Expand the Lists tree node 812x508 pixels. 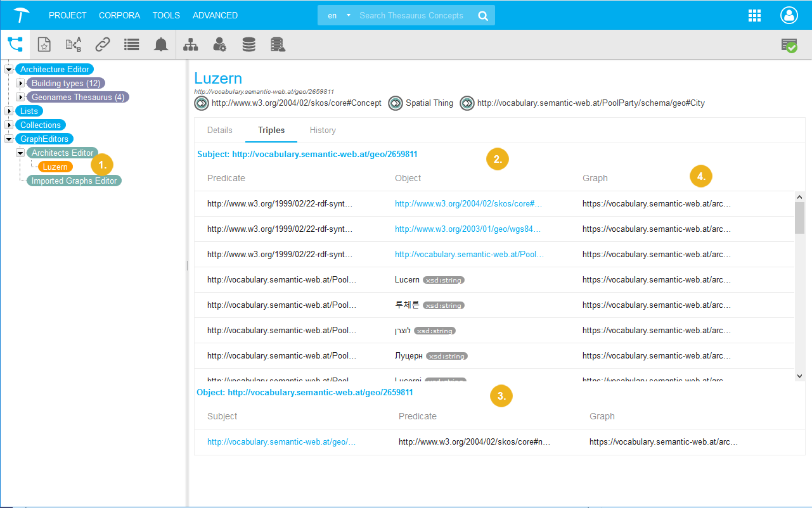(x=9, y=111)
